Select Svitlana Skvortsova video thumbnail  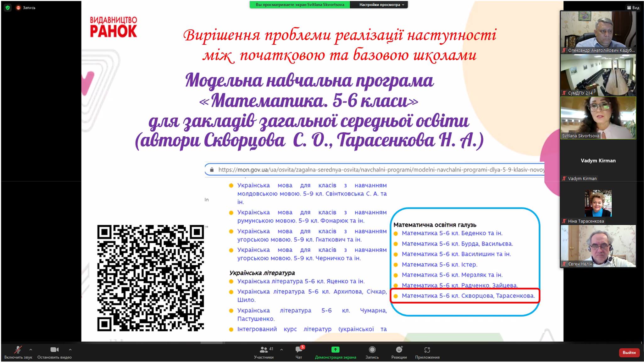point(598,118)
